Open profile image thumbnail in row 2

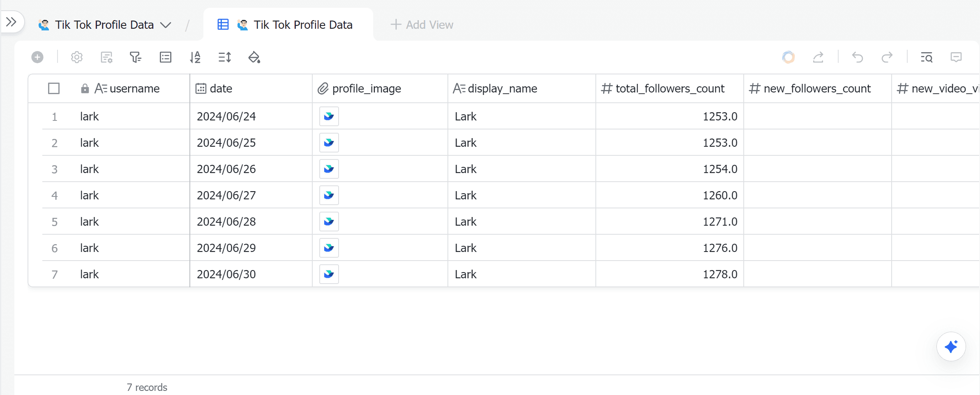click(x=329, y=143)
